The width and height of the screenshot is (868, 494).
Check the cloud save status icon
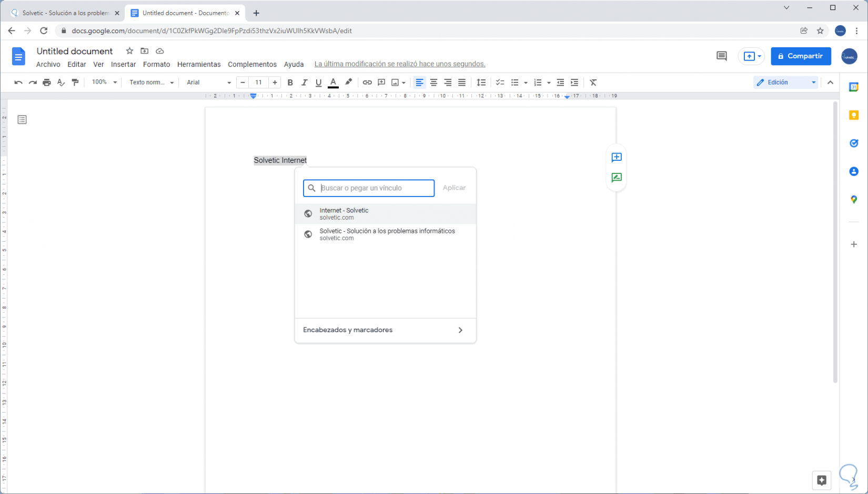point(160,51)
